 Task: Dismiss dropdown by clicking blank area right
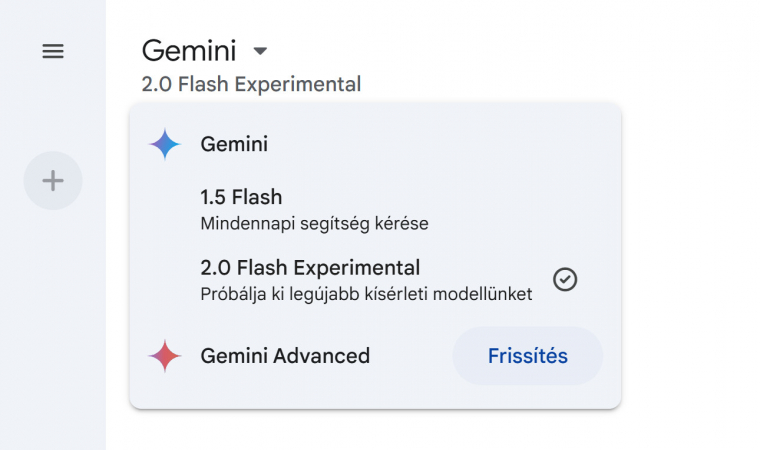688,242
